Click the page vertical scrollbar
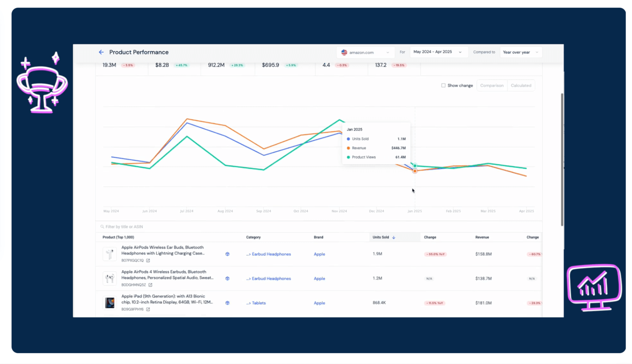Viewport: 632px width, 364px height. point(562,160)
